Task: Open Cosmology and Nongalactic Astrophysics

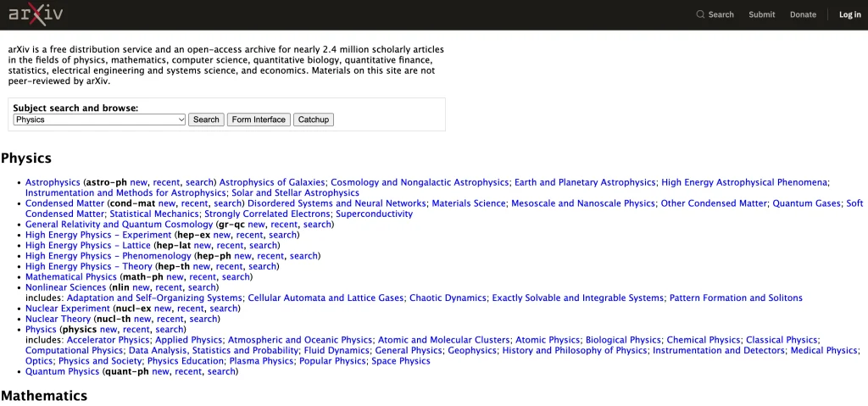Action: pyautogui.click(x=419, y=182)
